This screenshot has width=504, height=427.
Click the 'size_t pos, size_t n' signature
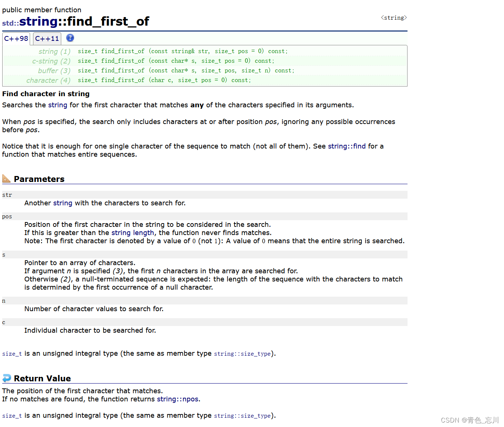[186, 71]
